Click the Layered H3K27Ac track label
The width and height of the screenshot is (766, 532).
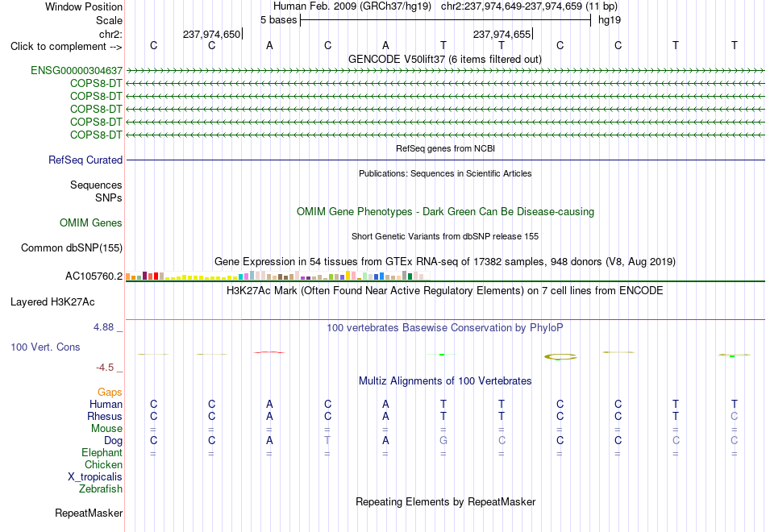tap(52, 302)
